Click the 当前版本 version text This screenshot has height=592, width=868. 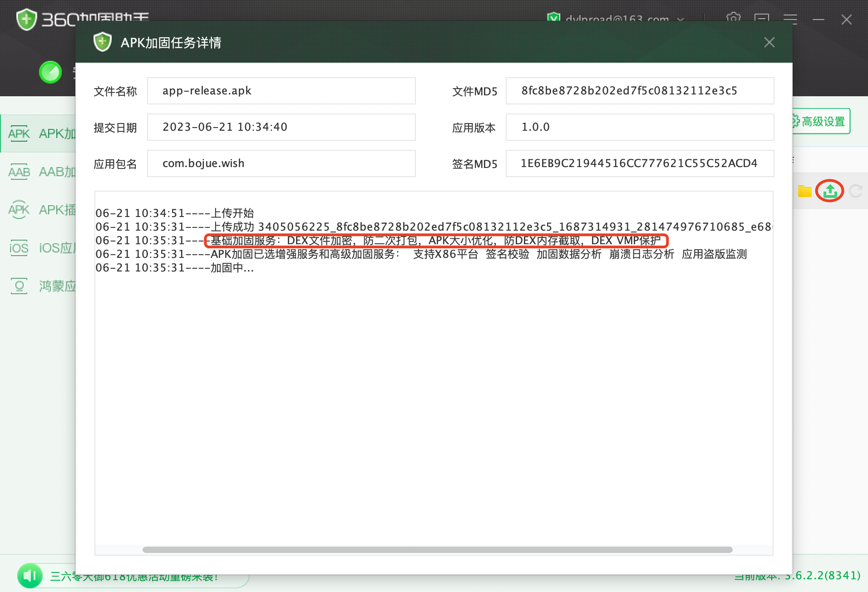(x=797, y=576)
